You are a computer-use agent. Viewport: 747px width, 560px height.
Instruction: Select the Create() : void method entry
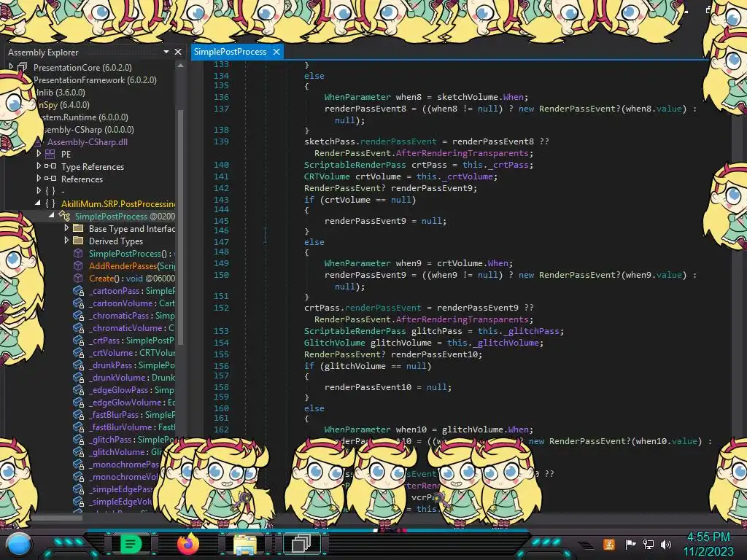131,278
